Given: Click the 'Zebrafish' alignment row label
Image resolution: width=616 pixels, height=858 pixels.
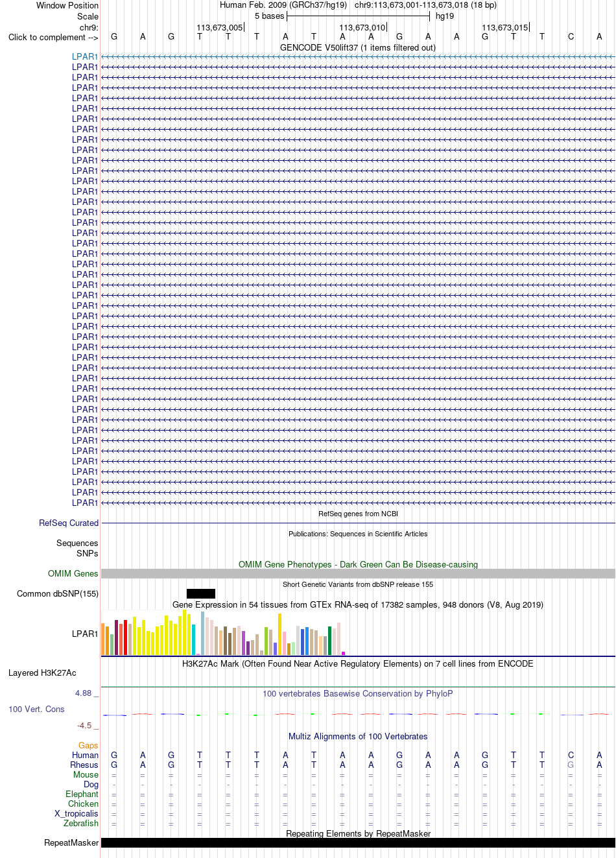Looking at the screenshot, I should point(81,823).
